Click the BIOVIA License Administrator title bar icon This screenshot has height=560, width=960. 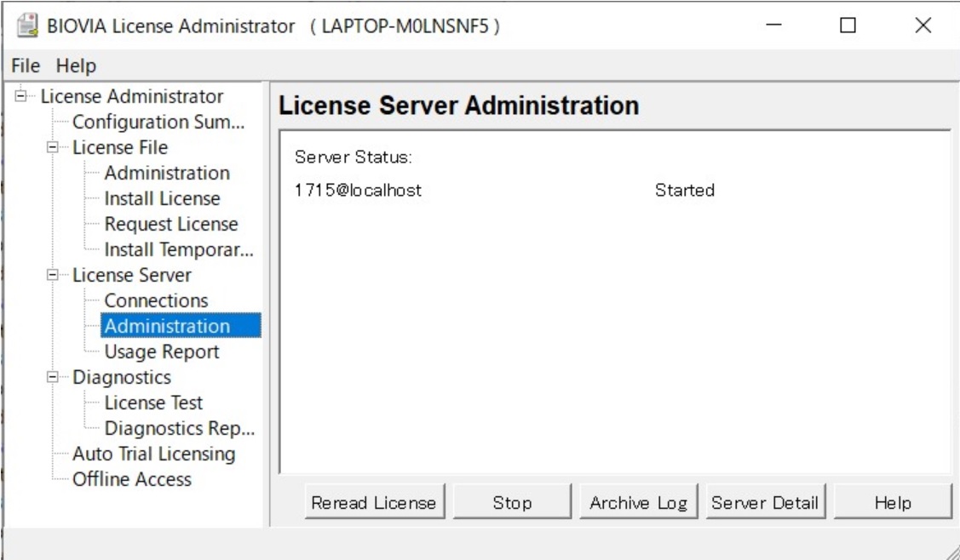tap(27, 26)
